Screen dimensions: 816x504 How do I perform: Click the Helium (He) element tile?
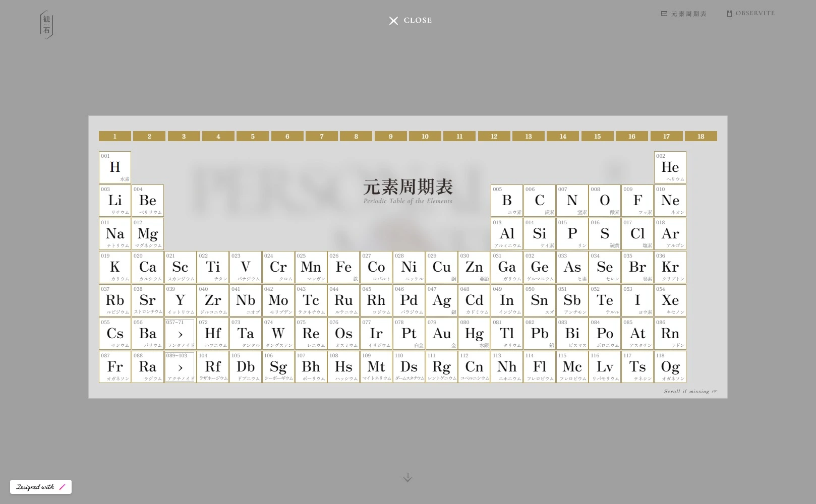(670, 167)
